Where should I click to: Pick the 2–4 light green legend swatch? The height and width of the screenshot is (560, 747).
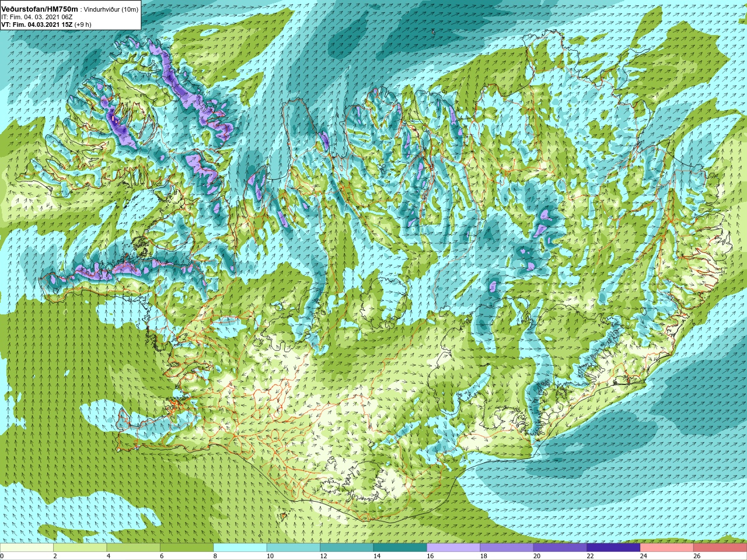[80, 548]
